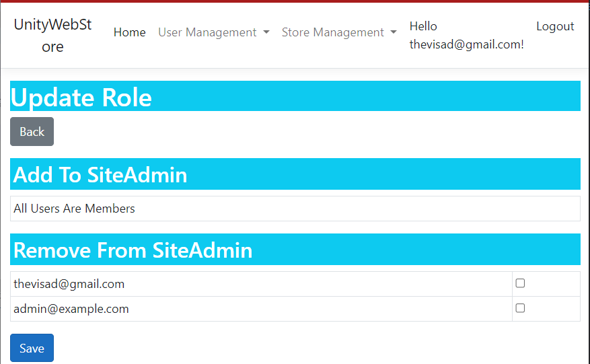This screenshot has height=364, width=590.
Task: Select the admin@example.com table row text
Action: pyautogui.click(x=71, y=309)
